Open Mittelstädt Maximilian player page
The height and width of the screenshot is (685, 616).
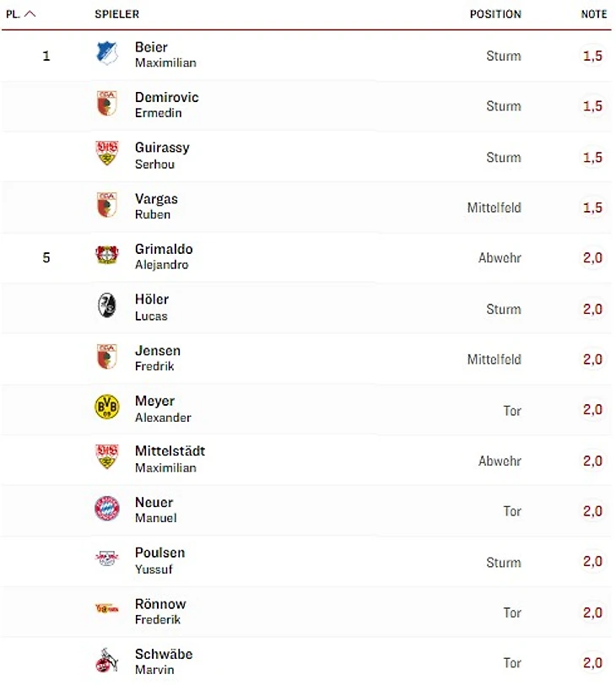pyautogui.click(x=170, y=459)
